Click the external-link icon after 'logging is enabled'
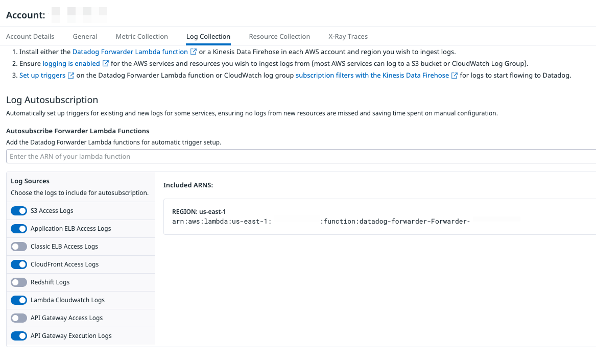 tap(106, 63)
